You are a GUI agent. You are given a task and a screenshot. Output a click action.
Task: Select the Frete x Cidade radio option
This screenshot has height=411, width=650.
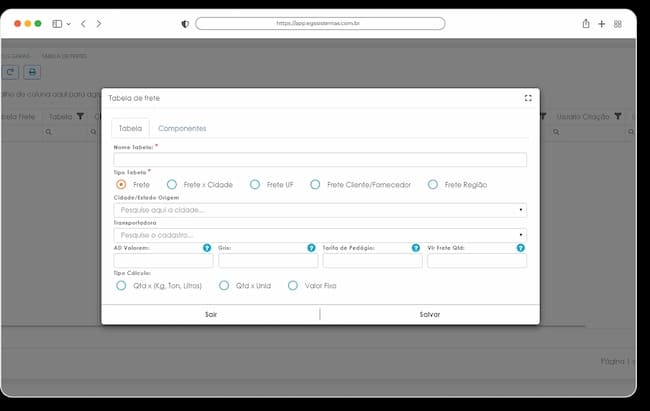(172, 185)
